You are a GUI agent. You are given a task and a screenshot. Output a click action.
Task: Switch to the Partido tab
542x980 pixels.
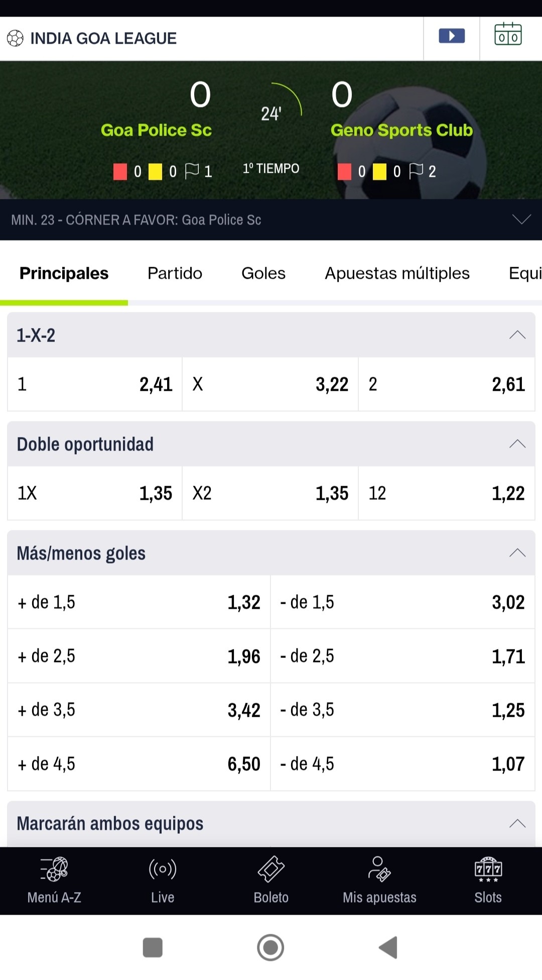coord(175,273)
